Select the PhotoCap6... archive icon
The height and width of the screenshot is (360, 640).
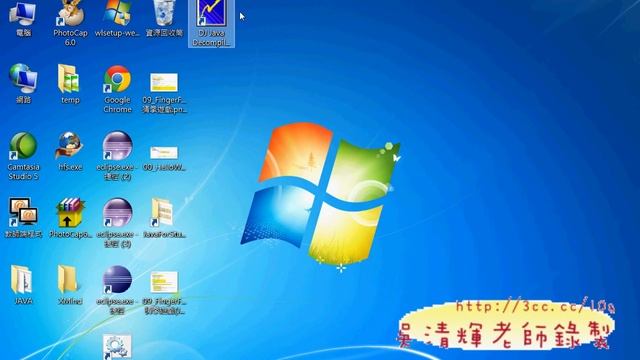(x=70, y=218)
